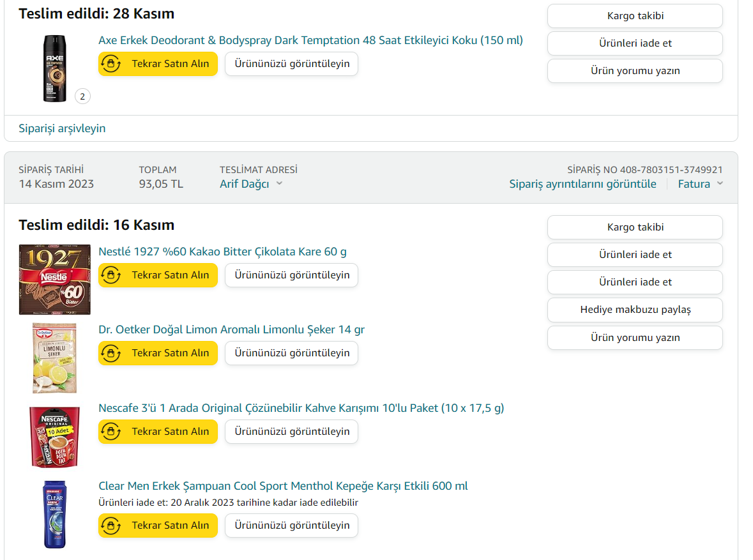The image size is (753, 560).
Task: Click the order number 408-7803151-3749921
Action: click(671, 170)
